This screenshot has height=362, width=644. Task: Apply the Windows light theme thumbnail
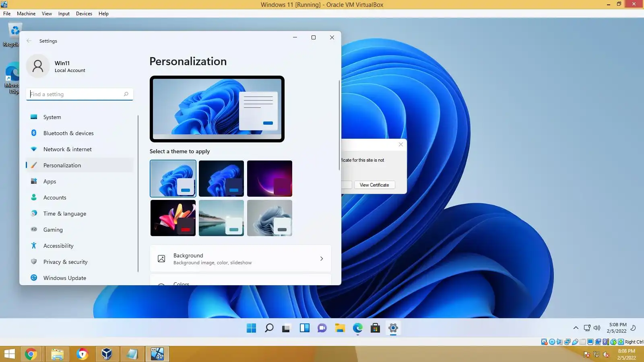[173, 178]
